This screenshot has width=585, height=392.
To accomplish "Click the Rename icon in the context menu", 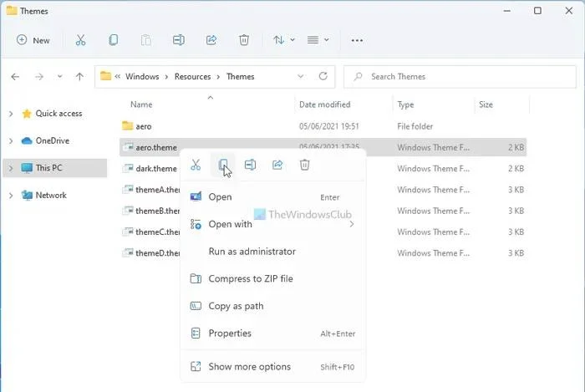I will click(250, 165).
